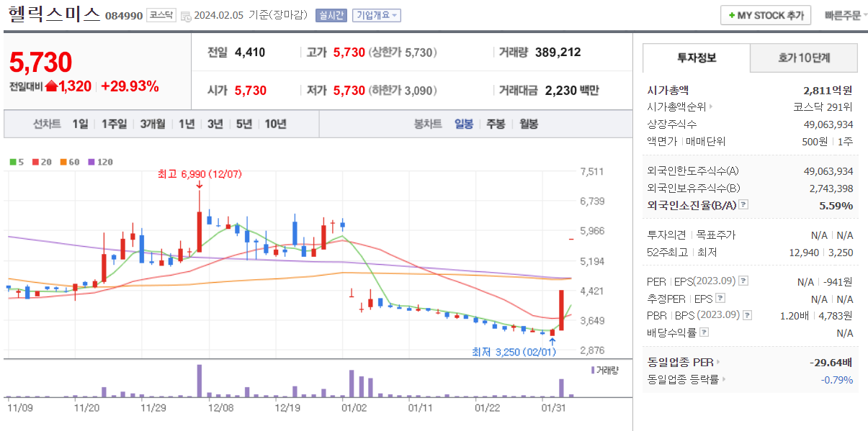The image size is (868, 431).
Task: Click the 1.20배 | 4,783원 PBR BPS value
Action: pos(817,315)
